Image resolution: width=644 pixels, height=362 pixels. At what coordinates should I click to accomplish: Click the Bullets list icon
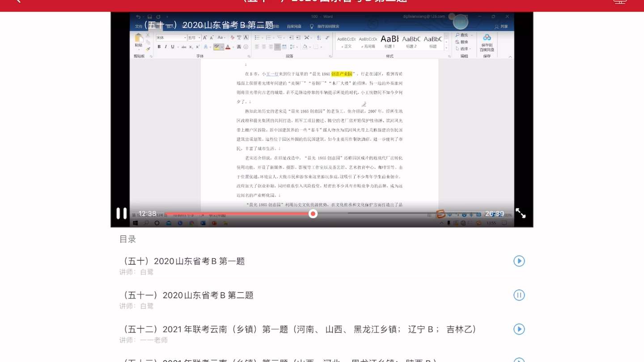pos(257,38)
